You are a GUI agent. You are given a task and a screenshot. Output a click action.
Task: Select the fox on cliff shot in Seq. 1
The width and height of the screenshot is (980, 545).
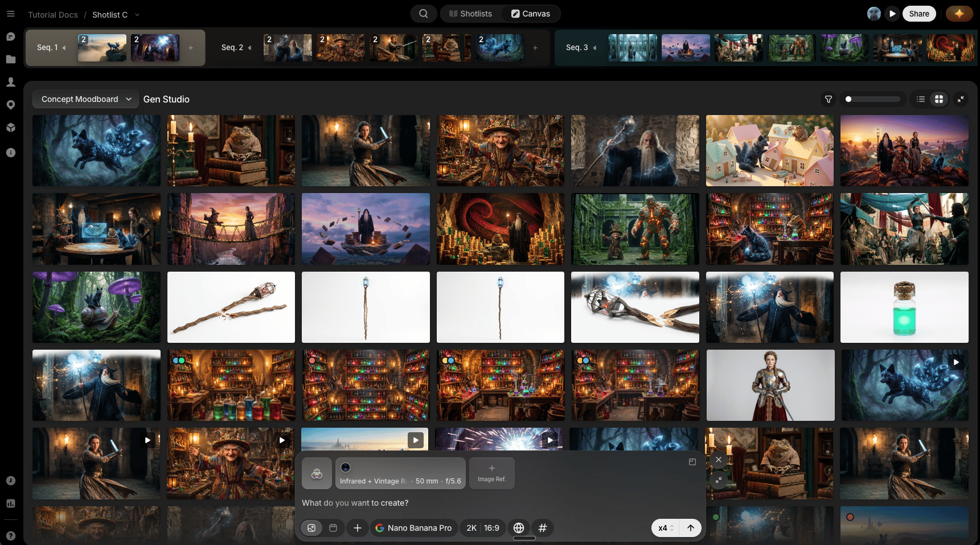tap(102, 48)
